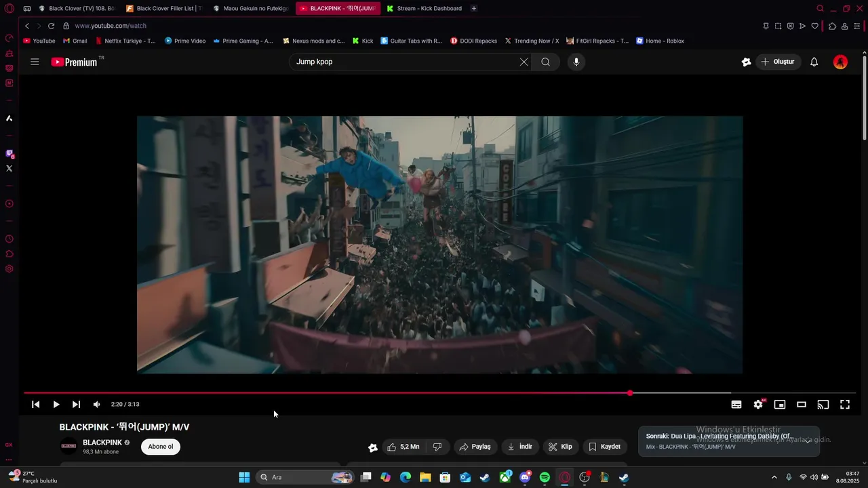The width and height of the screenshot is (868, 488).
Task: Open the YouTube guide hamburger menu
Action: pos(35,62)
